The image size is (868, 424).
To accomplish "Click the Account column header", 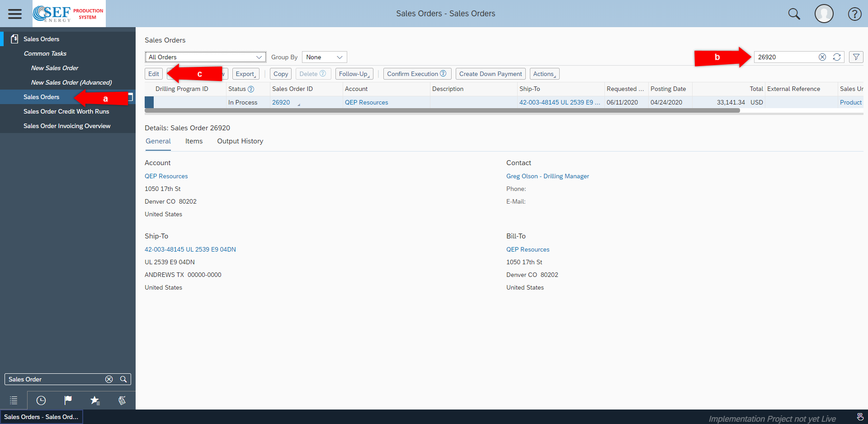I will pos(356,89).
